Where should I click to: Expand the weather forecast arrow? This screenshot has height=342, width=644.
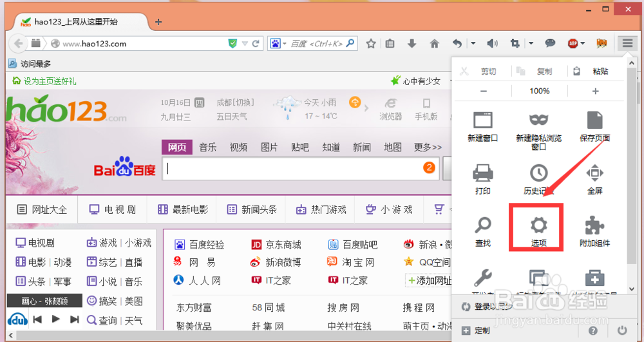coord(366,108)
